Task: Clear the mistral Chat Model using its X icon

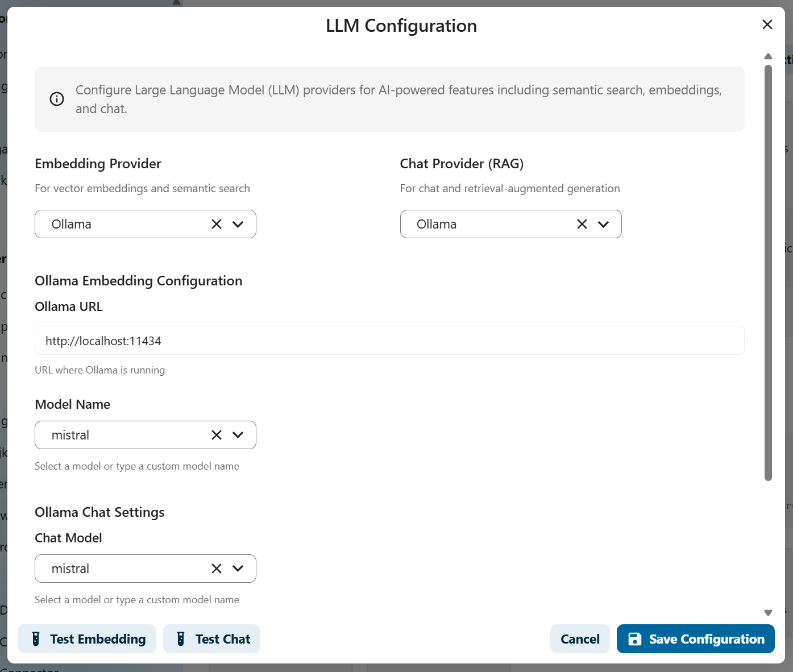Action: [x=216, y=569]
